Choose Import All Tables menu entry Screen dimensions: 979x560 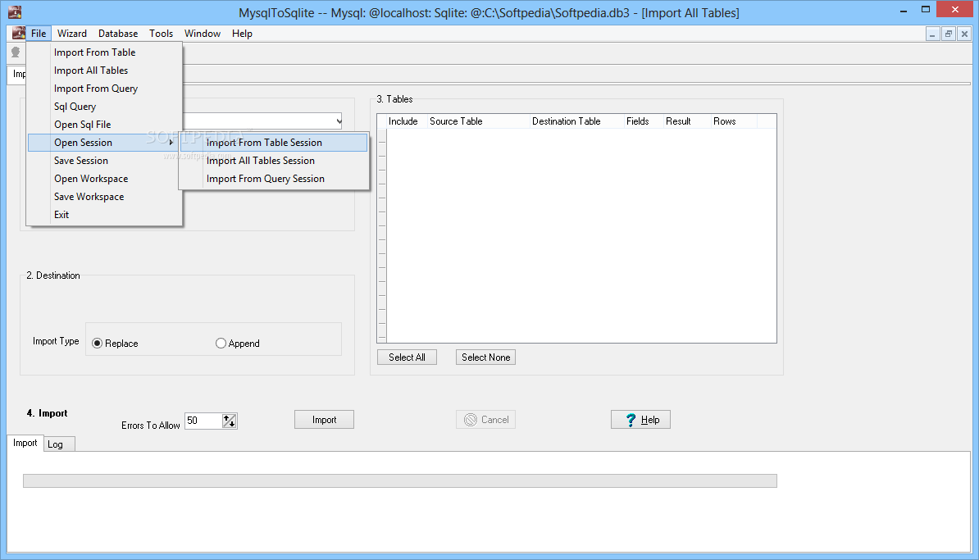pos(105,71)
